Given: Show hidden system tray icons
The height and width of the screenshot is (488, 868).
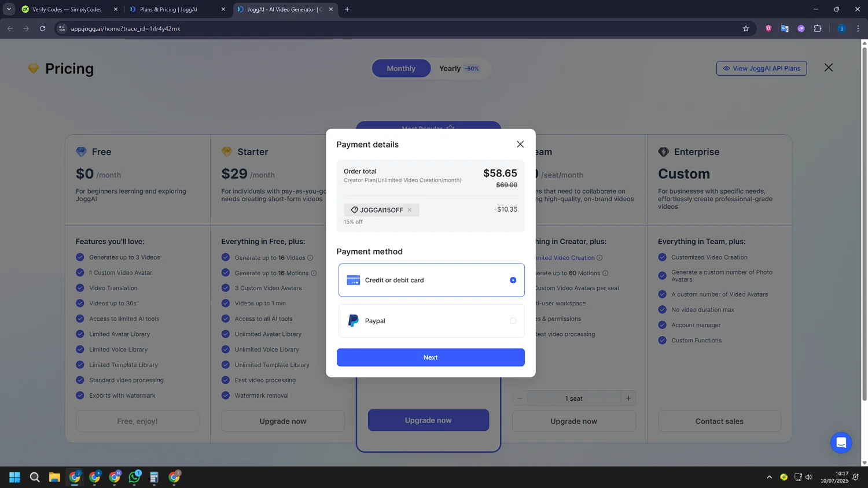Looking at the screenshot, I should coord(769,477).
